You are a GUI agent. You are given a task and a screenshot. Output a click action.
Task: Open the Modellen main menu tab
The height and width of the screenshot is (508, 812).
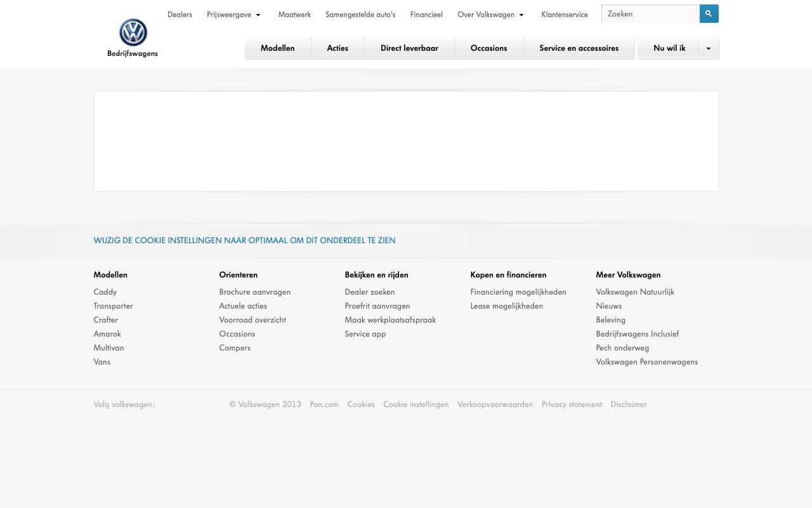click(x=278, y=48)
